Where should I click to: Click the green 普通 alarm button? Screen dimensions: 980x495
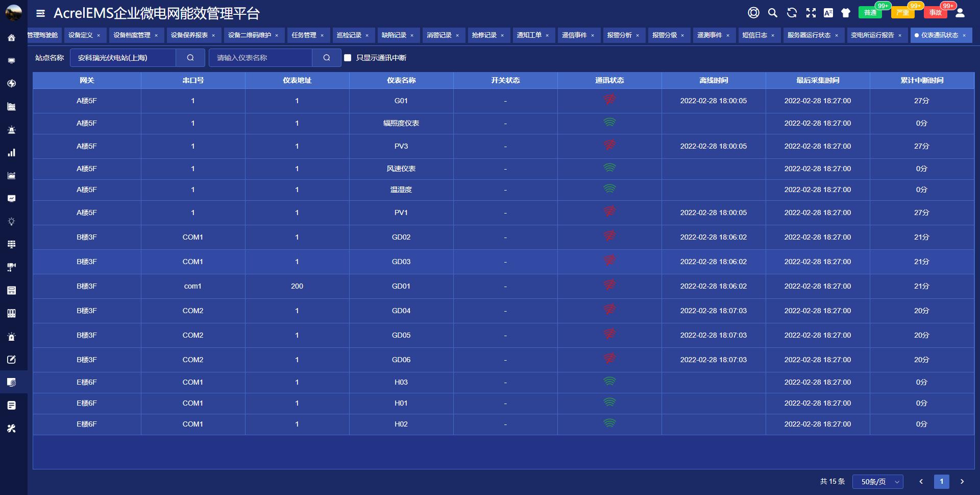pyautogui.click(x=870, y=13)
